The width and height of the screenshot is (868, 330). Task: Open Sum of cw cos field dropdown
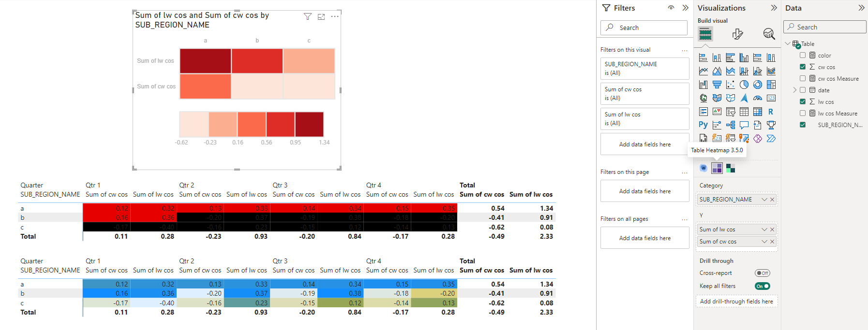click(764, 242)
